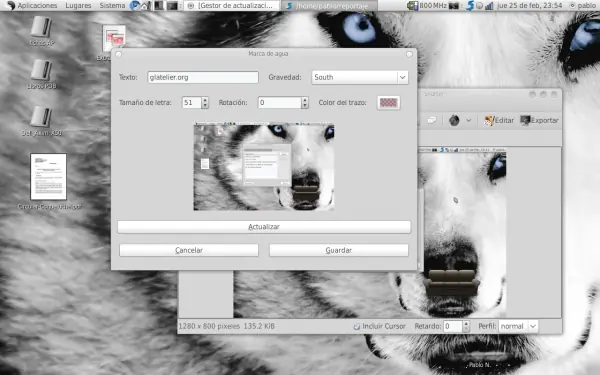This screenshot has height=375, width=600.
Task: Switch to Gestor de actualizaciones taskbar window
Action: [x=232, y=5]
